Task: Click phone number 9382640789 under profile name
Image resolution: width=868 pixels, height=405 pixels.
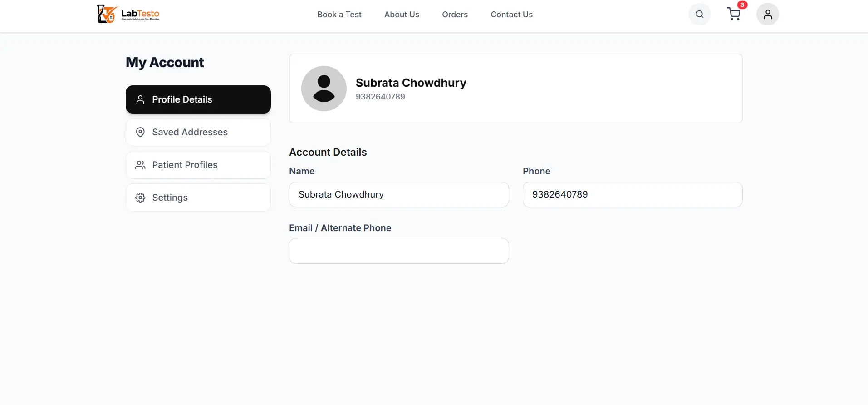Action: click(380, 97)
